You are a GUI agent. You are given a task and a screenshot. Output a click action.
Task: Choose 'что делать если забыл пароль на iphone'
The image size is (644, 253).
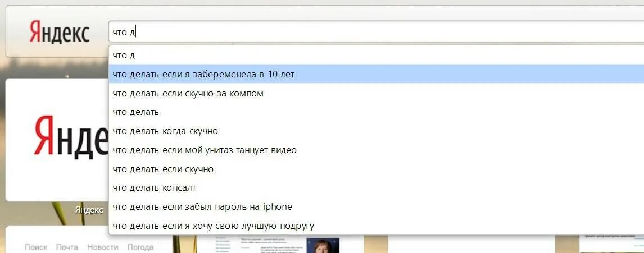(376, 206)
